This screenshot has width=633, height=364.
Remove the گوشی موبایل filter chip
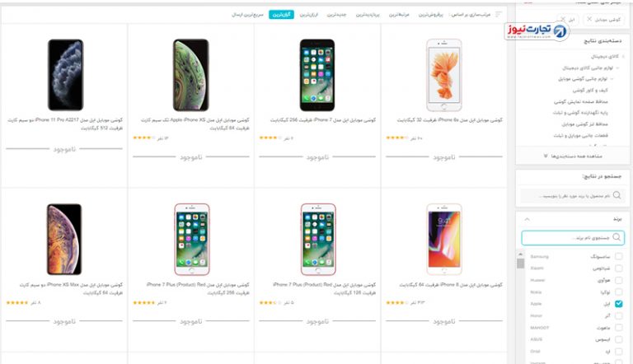(589, 19)
